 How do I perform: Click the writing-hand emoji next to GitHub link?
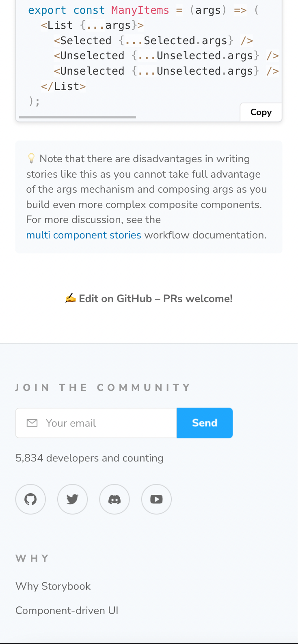(x=71, y=298)
